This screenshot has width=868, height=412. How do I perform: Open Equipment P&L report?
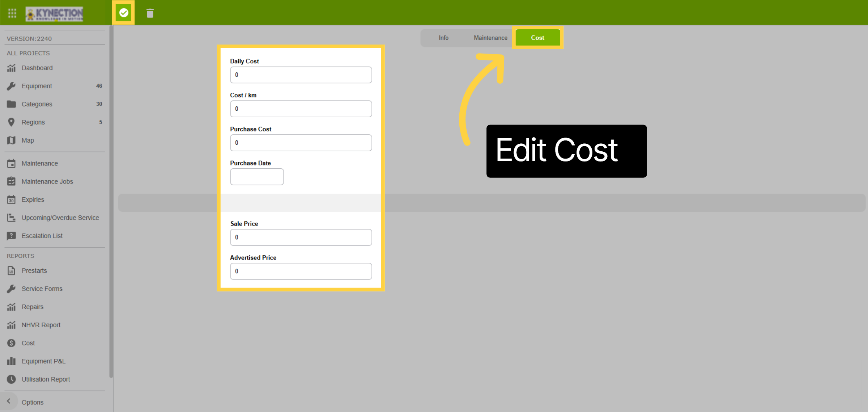tap(43, 361)
